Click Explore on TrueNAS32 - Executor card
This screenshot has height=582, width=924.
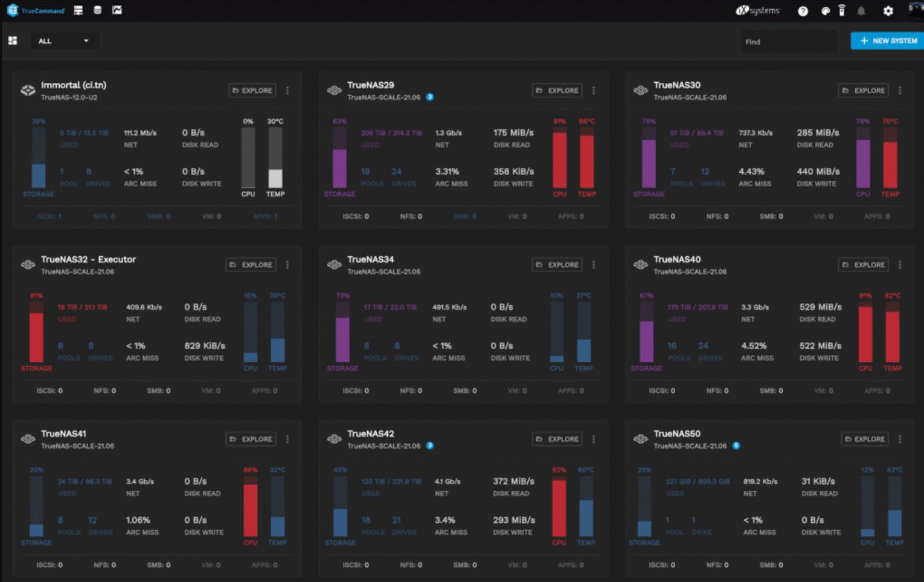[251, 265]
